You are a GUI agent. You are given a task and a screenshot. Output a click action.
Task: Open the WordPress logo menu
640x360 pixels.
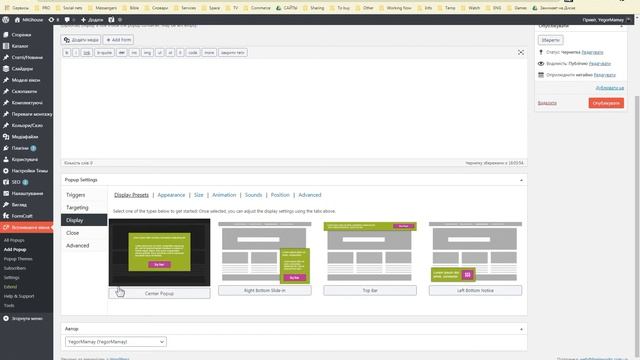[6, 20]
